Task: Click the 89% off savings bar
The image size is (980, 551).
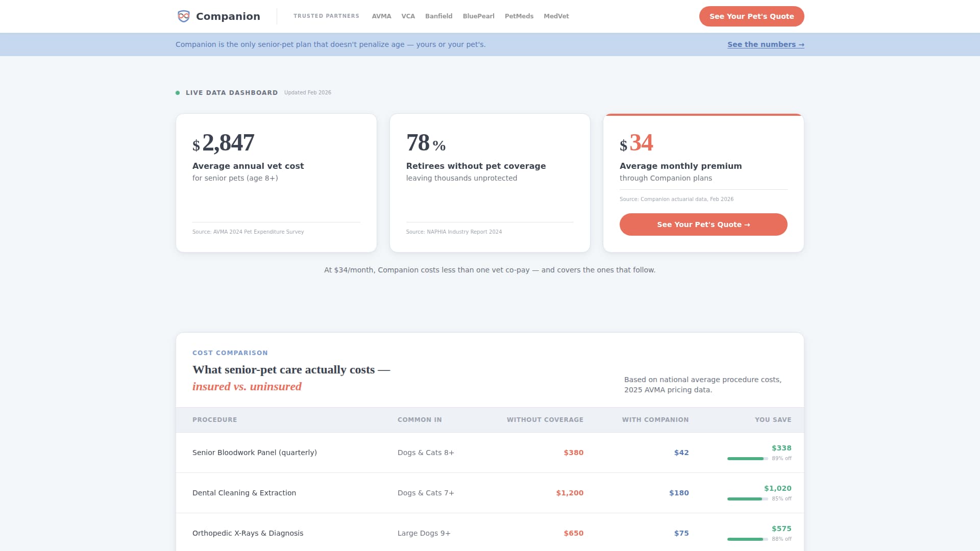Action: 747,459
